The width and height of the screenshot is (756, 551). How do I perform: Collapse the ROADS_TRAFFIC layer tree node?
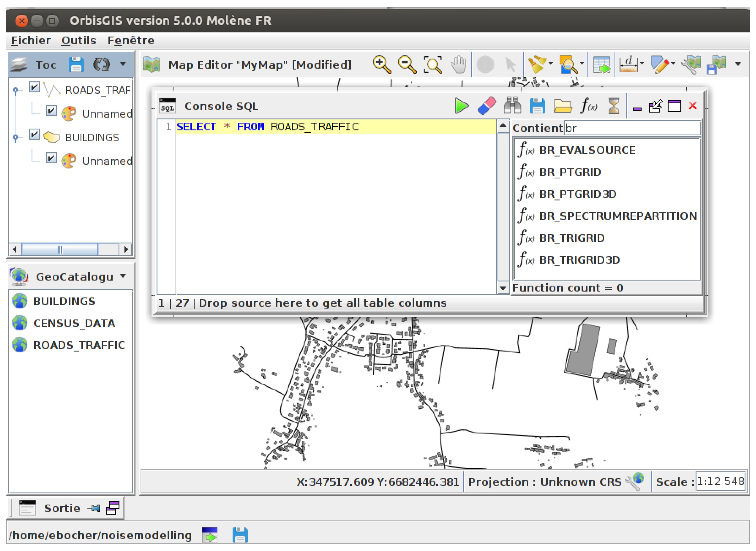point(15,90)
